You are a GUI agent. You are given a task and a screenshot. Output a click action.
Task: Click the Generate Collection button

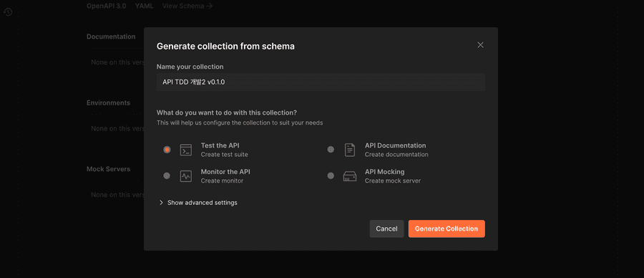(447, 229)
